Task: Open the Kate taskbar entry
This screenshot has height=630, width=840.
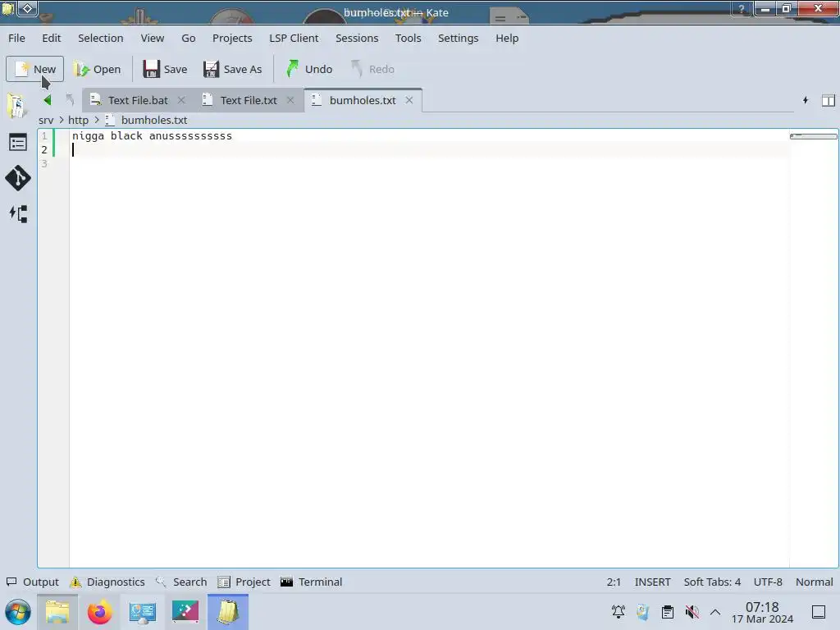Action: tap(228, 612)
